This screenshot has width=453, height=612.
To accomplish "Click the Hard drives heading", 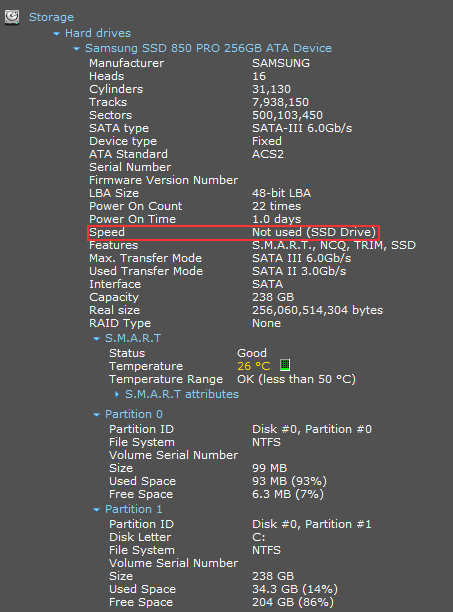I will coord(98,33).
